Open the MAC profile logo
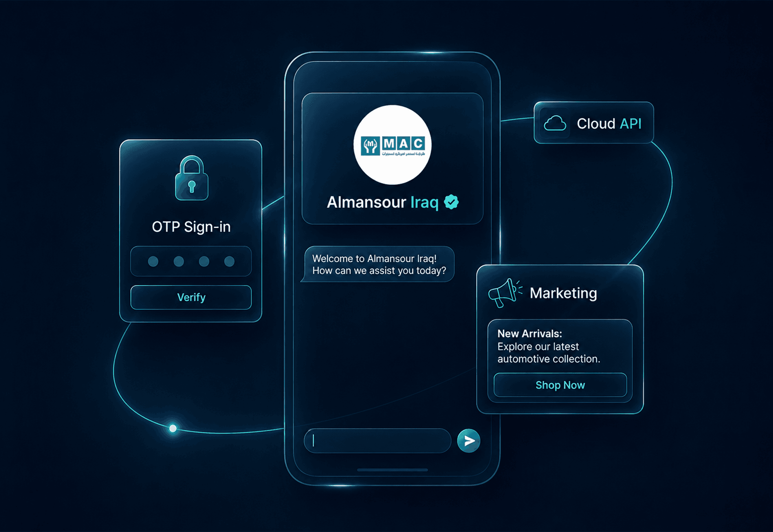This screenshot has width=773, height=532. (392, 145)
